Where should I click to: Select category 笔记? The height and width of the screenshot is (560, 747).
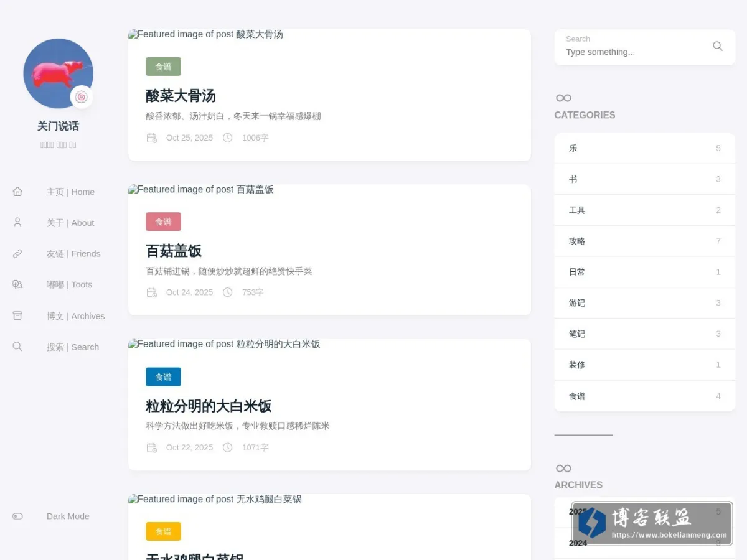coord(645,334)
